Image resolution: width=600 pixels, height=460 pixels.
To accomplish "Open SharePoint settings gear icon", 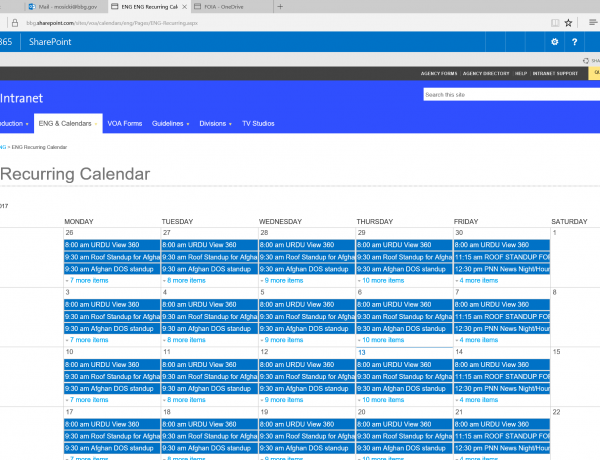I will point(554,42).
